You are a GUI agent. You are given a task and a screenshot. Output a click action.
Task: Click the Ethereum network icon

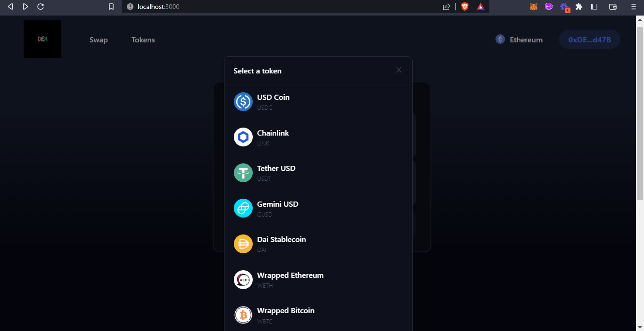coord(500,39)
